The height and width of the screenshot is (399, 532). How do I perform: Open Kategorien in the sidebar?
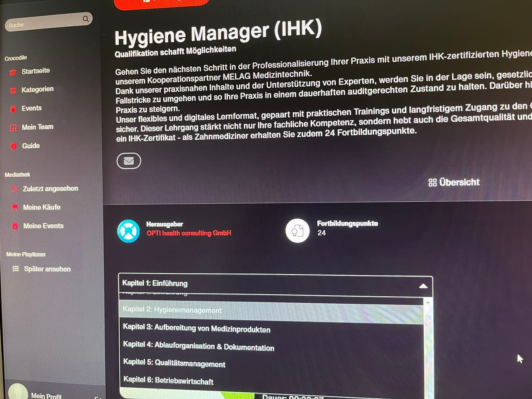coord(37,89)
